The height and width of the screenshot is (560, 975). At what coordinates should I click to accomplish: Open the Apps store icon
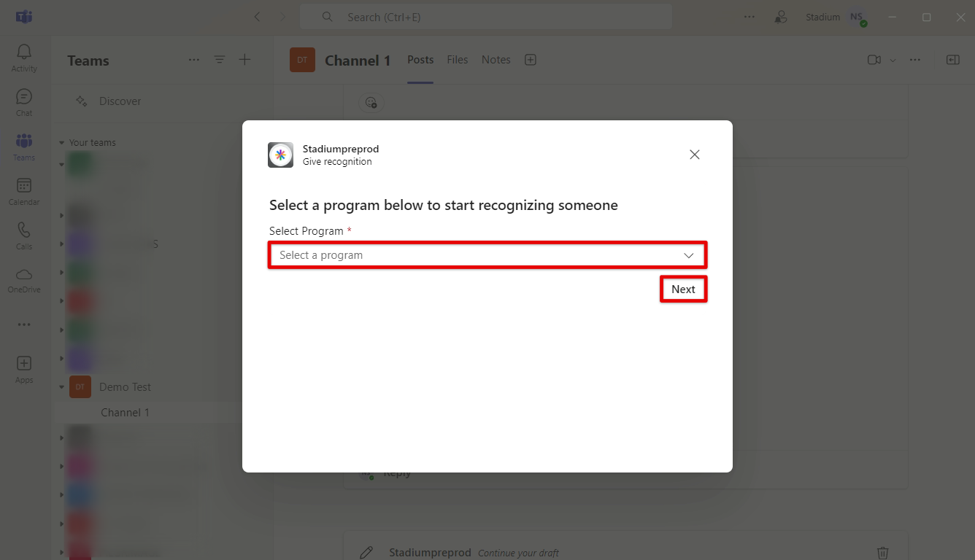(x=24, y=370)
